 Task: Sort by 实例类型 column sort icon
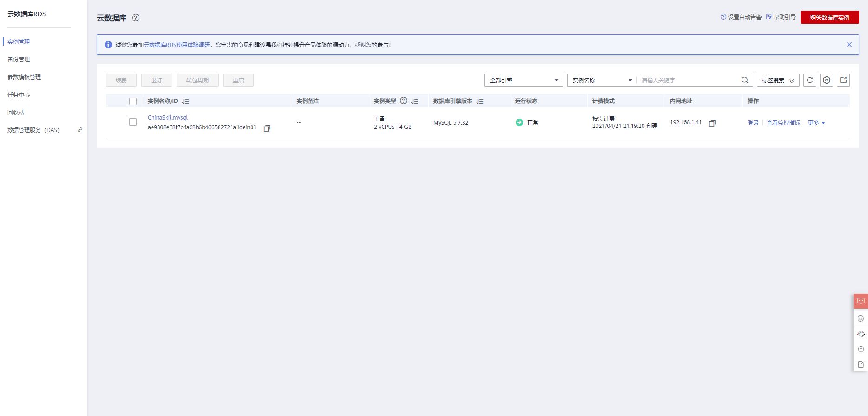point(415,101)
